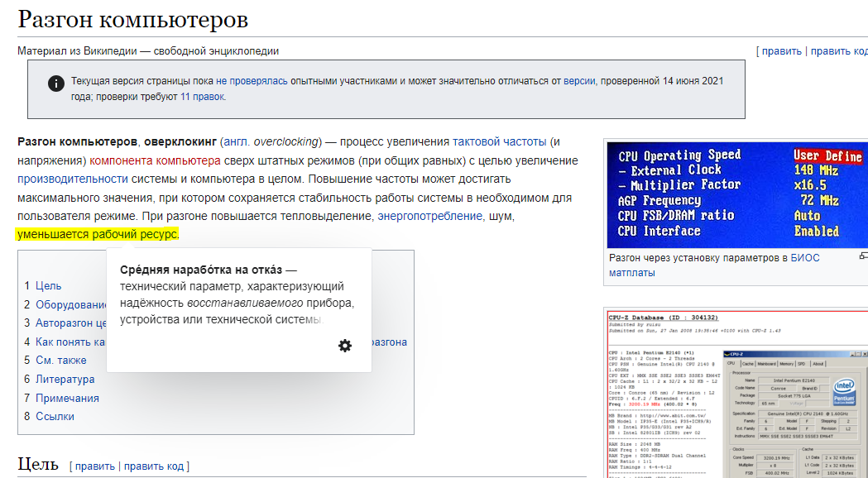This screenshot has height=478, width=868.
Task: Click the info icon in the review notice
Action: click(x=56, y=84)
